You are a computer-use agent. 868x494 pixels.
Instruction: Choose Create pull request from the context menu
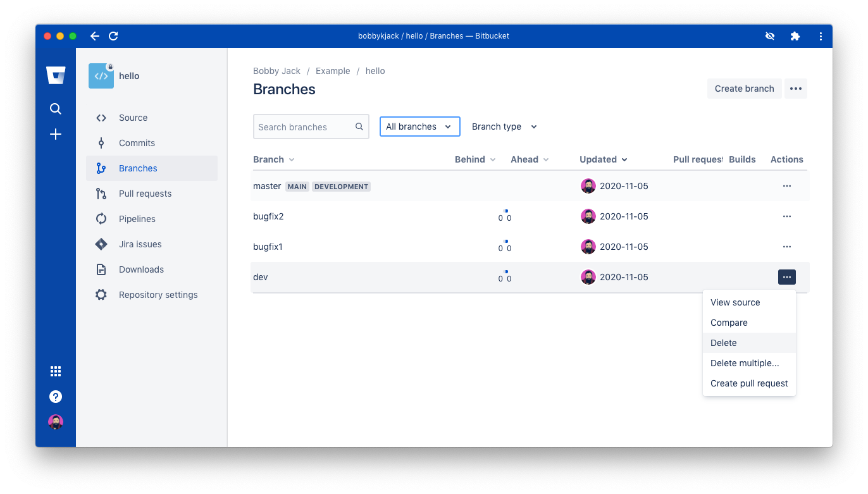click(x=749, y=383)
